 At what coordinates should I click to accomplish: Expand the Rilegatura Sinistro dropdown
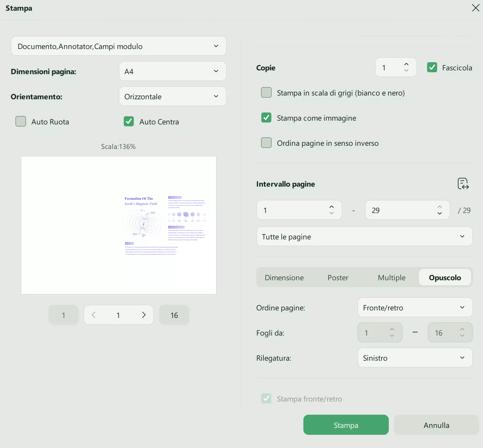(x=415, y=358)
